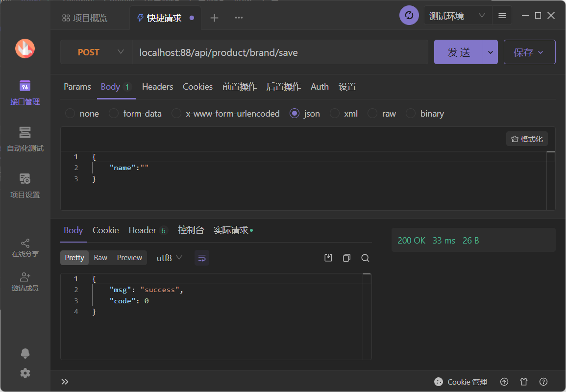Open Cookie 管理 manager
Image resolution: width=566 pixels, height=392 pixels.
(x=461, y=382)
